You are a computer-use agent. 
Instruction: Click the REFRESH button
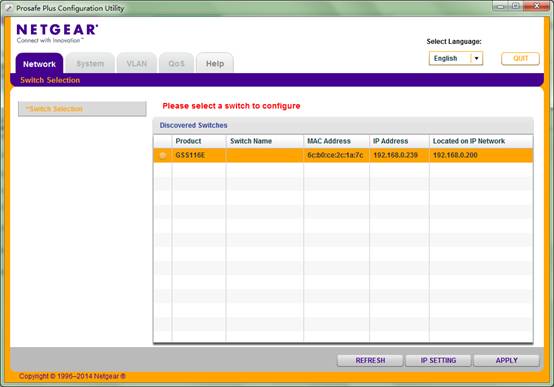[370, 360]
